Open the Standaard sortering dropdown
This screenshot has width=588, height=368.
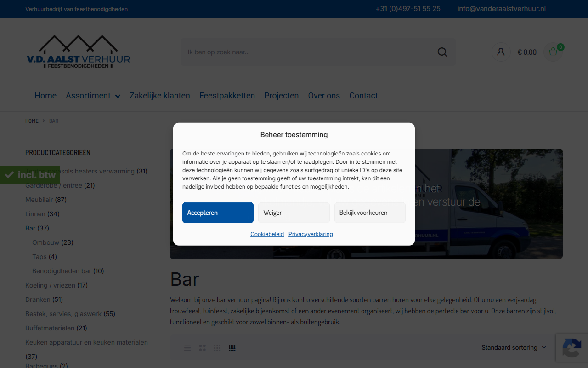pyautogui.click(x=514, y=348)
